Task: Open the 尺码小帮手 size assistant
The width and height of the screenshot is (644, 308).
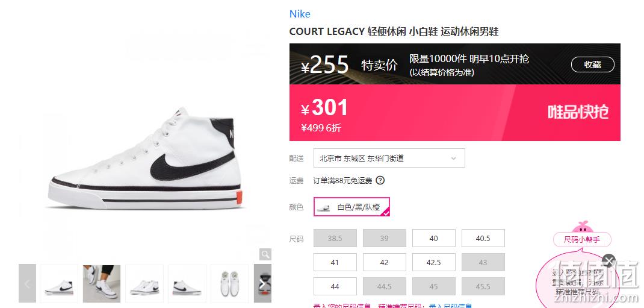Action: tap(582, 240)
